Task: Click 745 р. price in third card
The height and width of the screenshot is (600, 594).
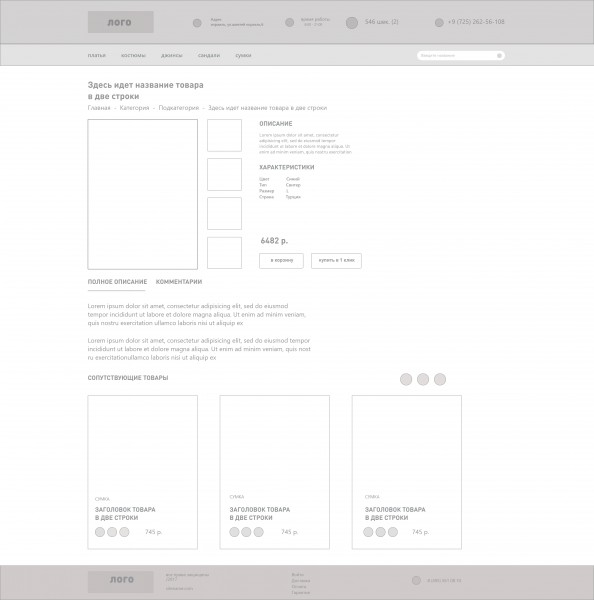Action: pos(421,532)
